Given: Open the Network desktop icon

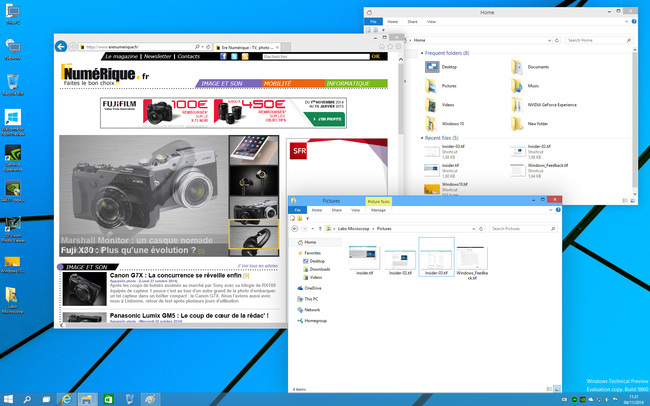Looking at the screenshot, I should click(x=13, y=49).
